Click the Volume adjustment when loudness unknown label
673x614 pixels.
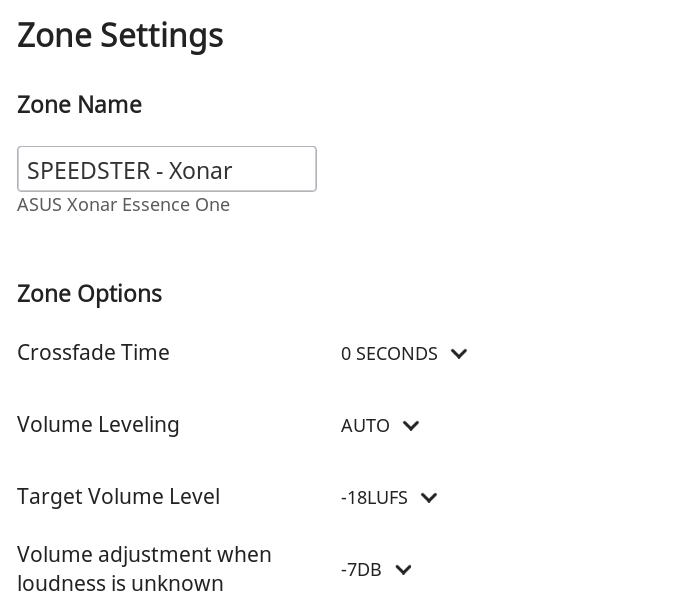click(144, 568)
